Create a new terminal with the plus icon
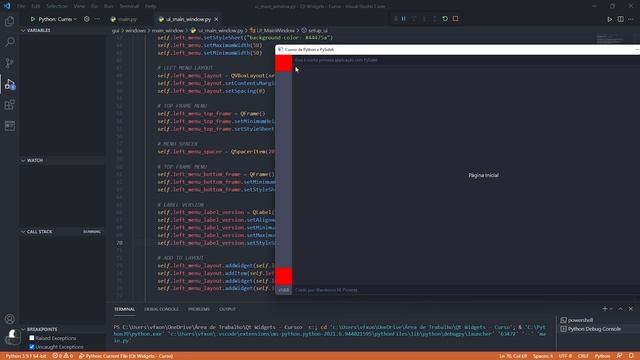640x360 pixels. pos(604,309)
